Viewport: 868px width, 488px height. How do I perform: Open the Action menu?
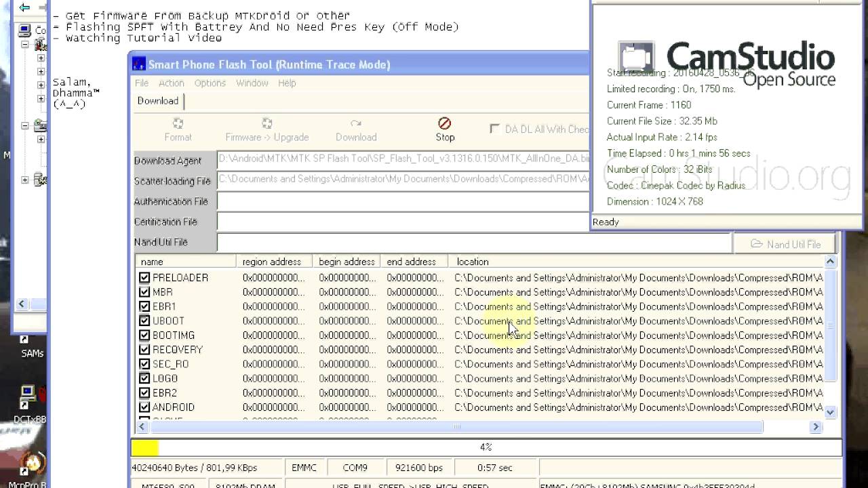click(171, 83)
